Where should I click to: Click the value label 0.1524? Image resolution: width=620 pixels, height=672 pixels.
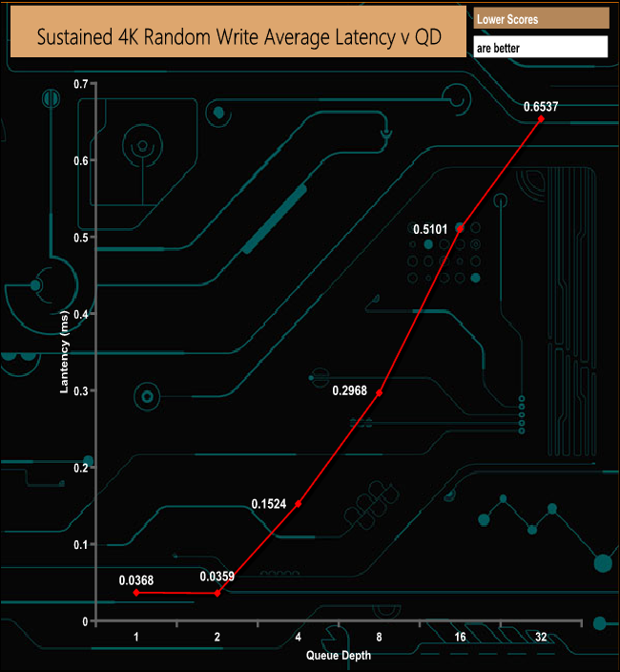click(268, 504)
